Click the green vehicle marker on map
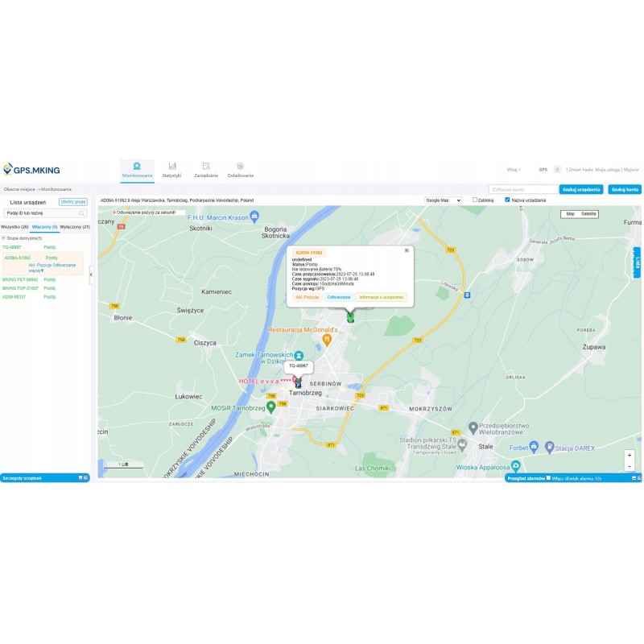The image size is (644, 644). (x=350, y=318)
